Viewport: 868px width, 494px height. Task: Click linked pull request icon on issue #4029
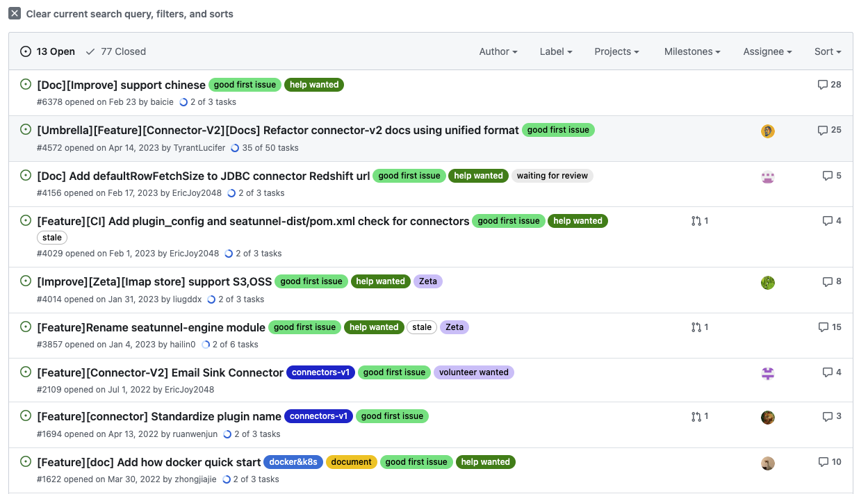click(696, 221)
